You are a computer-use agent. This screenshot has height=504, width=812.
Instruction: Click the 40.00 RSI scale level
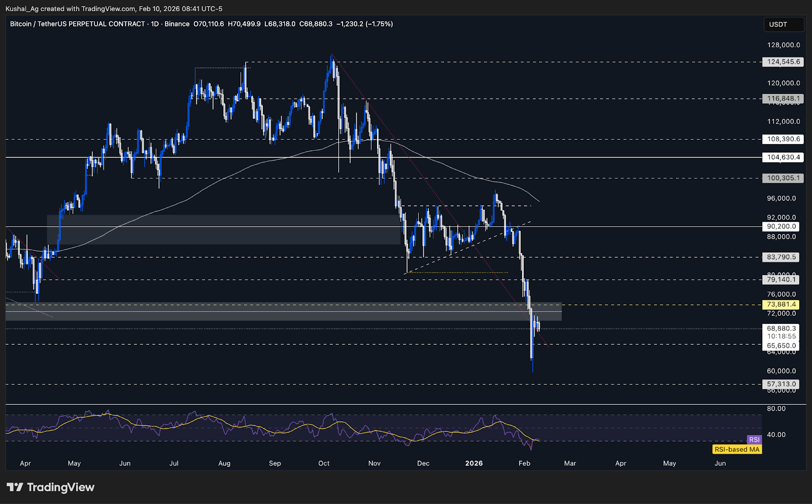[x=777, y=434]
